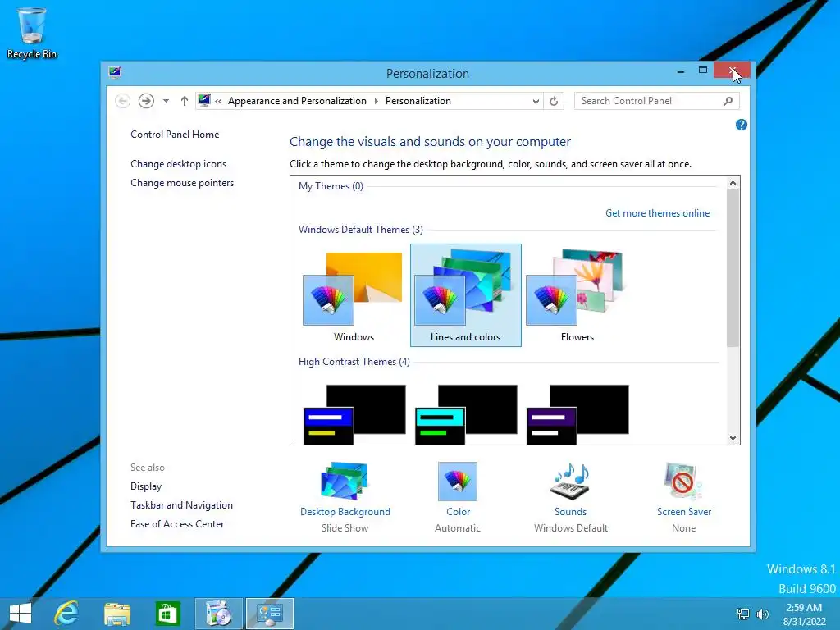This screenshot has height=630, width=840.
Task: Open the network tray icon
Action: pyautogui.click(x=743, y=614)
